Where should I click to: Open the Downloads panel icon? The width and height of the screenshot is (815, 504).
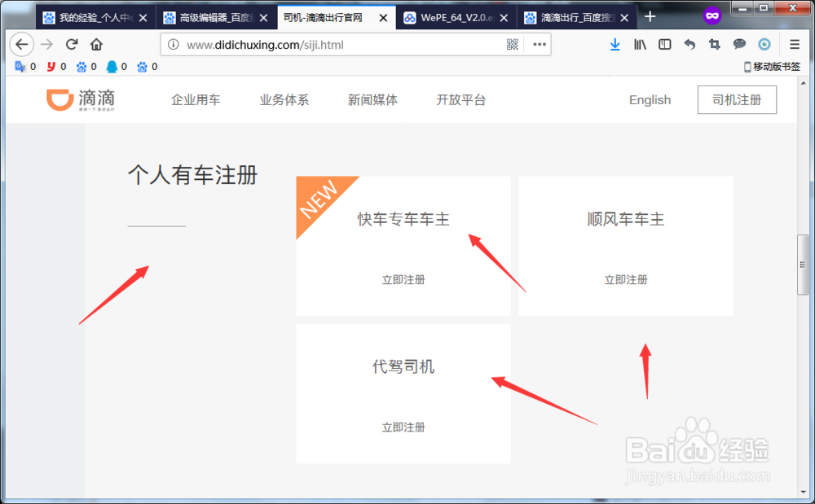pyautogui.click(x=615, y=44)
